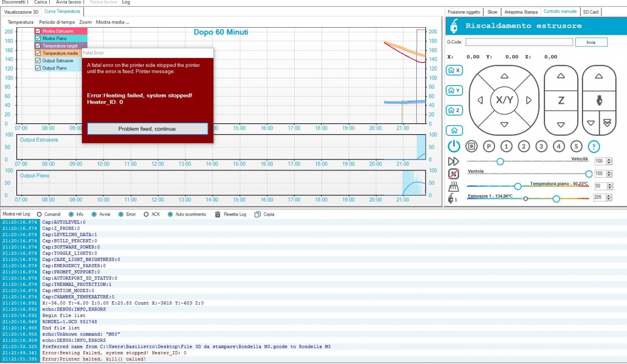Open the SD Card tab
This screenshot has width=627, height=364.
[591, 12]
